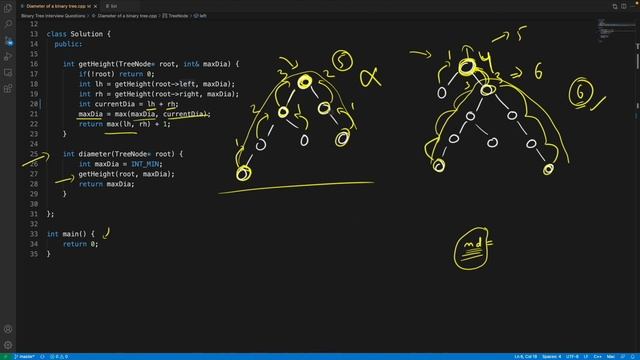This screenshot has width=640, height=360.
Task: Open the Run and Debug view
Action: coord(8,56)
